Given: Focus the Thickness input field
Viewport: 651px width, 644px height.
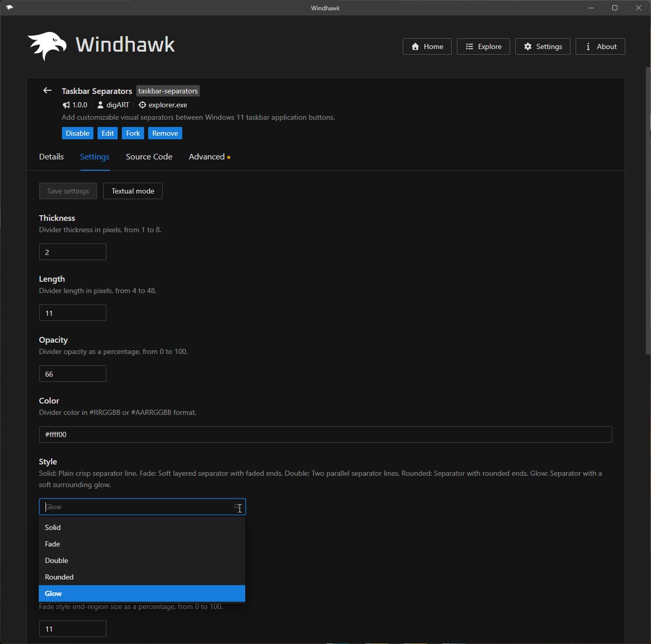Looking at the screenshot, I should (x=73, y=252).
